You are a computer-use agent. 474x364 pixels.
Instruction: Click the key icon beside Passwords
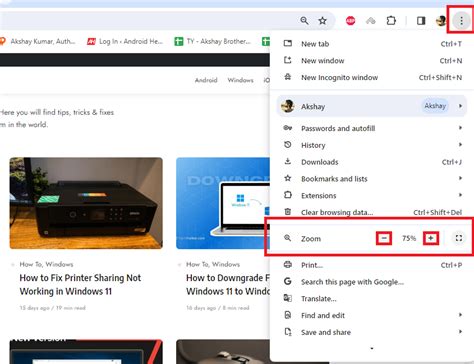[x=288, y=128]
